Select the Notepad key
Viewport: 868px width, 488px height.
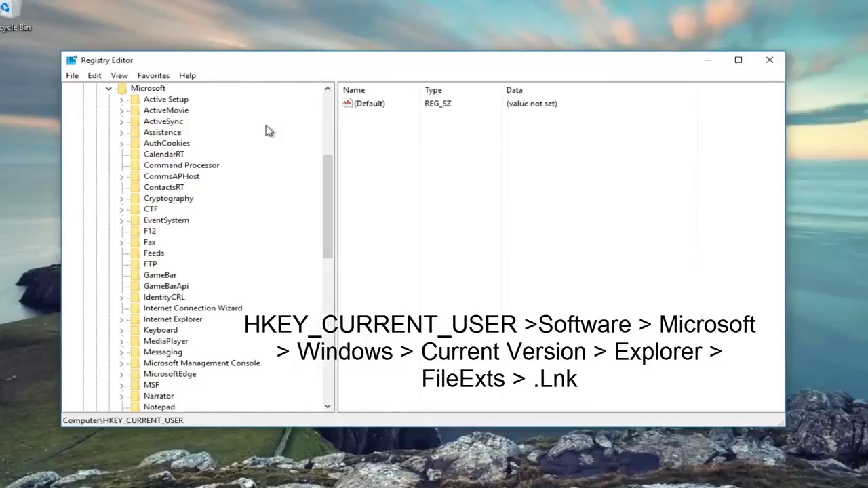point(159,407)
